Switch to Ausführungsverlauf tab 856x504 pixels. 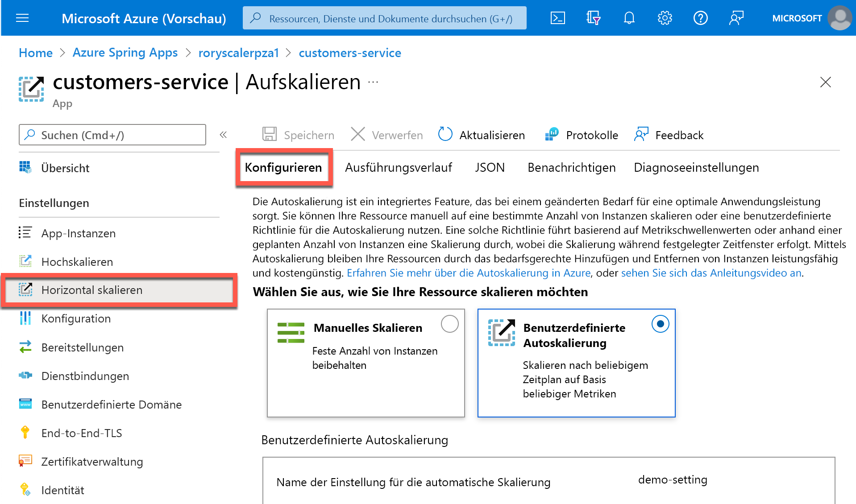pyautogui.click(x=398, y=168)
